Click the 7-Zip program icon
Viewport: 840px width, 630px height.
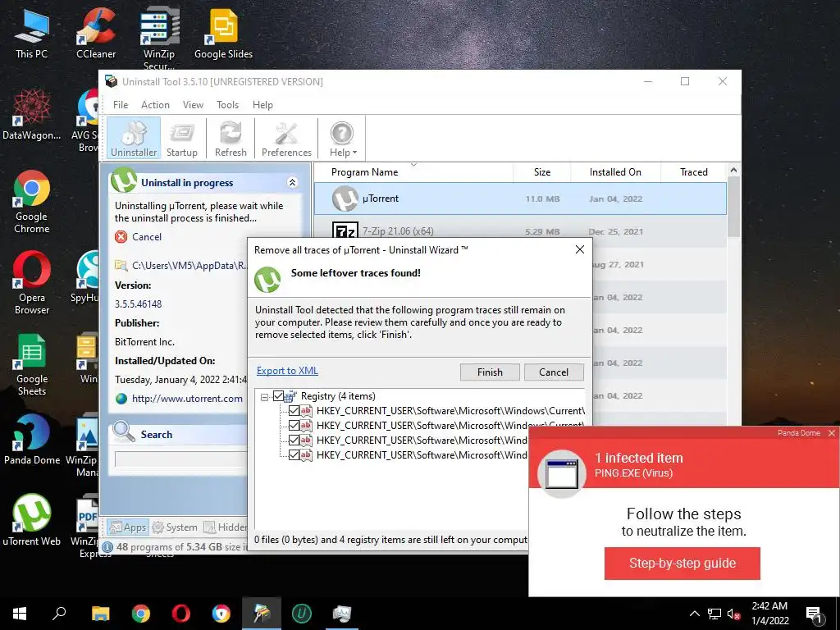pos(345,231)
